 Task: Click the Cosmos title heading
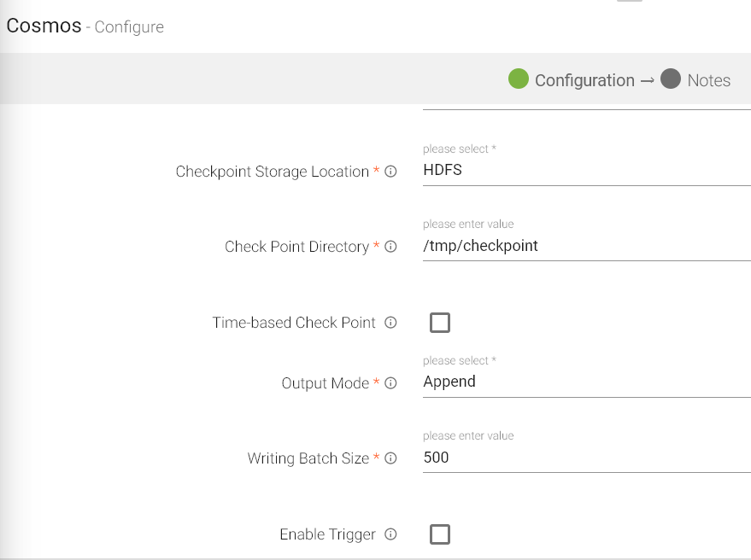tap(43, 26)
